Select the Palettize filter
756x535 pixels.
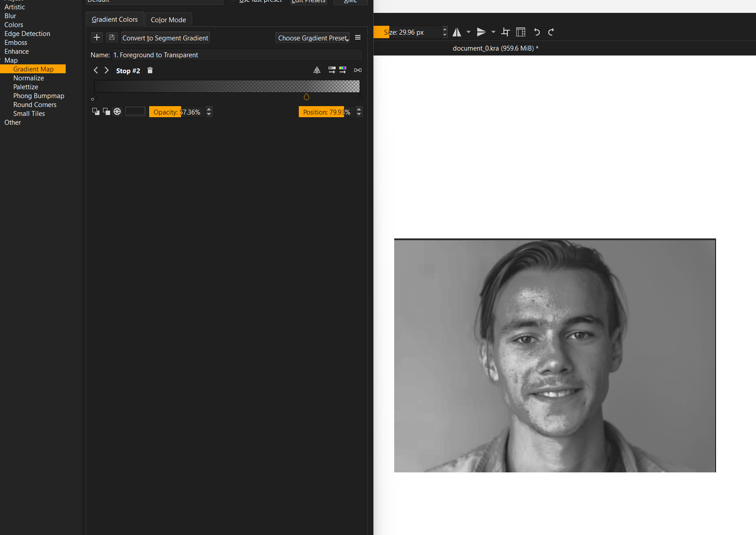pyautogui.click(x=26, y=87)
